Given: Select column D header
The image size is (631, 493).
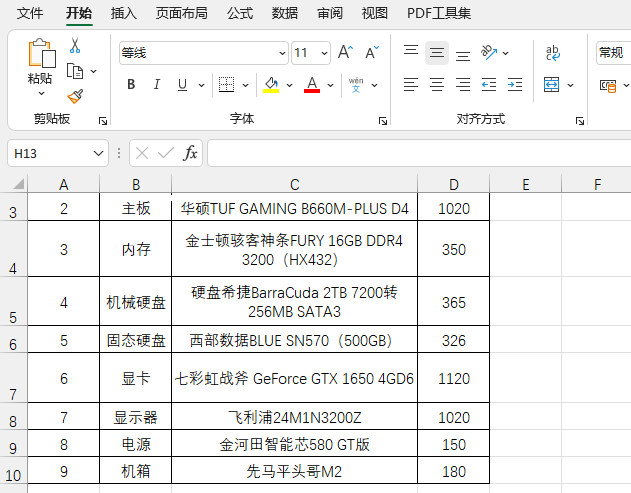Looking at the screenshot, I should 454,184.
